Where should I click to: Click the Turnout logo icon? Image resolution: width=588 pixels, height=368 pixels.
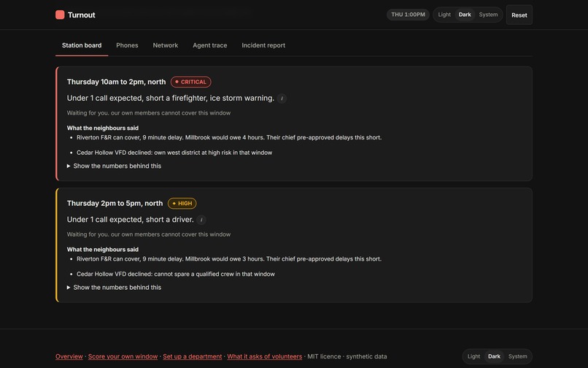coord(60,15)
